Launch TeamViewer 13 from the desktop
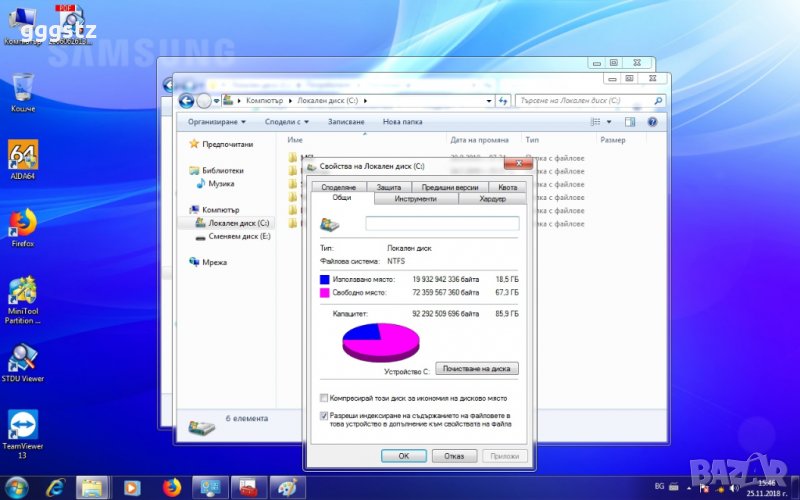 (x=22, y=426)
